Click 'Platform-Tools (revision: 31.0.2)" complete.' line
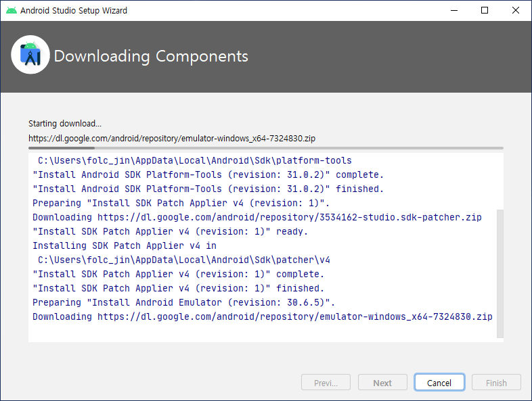This screenshot has width=532, height=401. [208, 174]
